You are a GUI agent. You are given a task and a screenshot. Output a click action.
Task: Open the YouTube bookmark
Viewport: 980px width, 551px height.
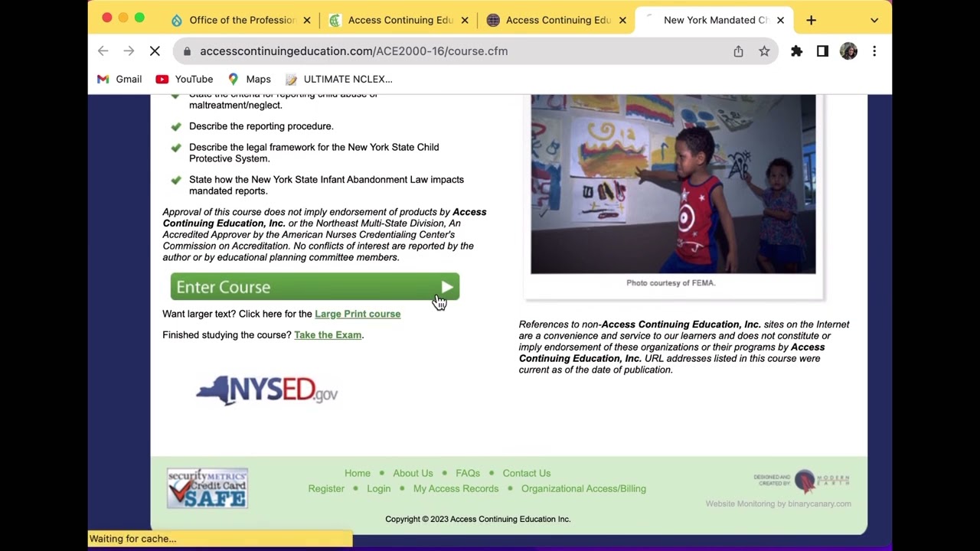tap(185, 79)
